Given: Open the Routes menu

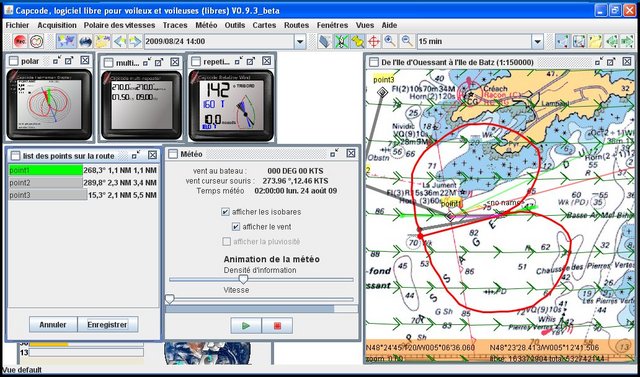Looking at the screenshot, I should click(x=296, y=25).
